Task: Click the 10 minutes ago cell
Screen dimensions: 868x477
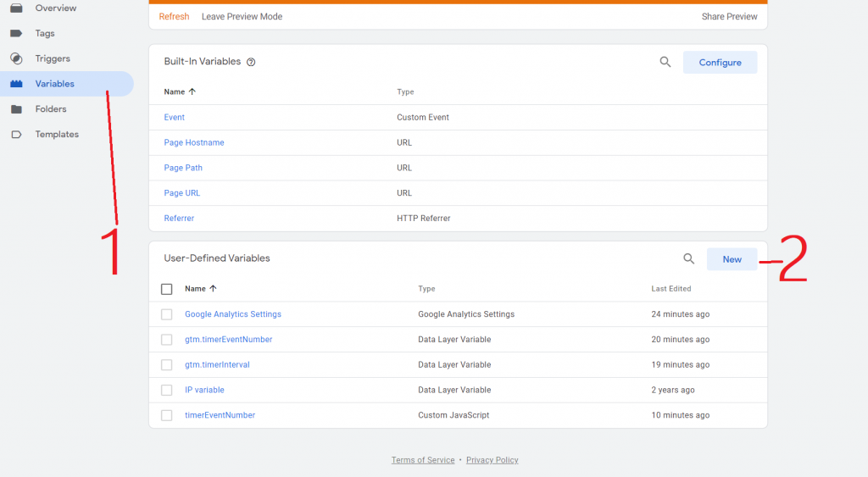Action: (681, 415)
